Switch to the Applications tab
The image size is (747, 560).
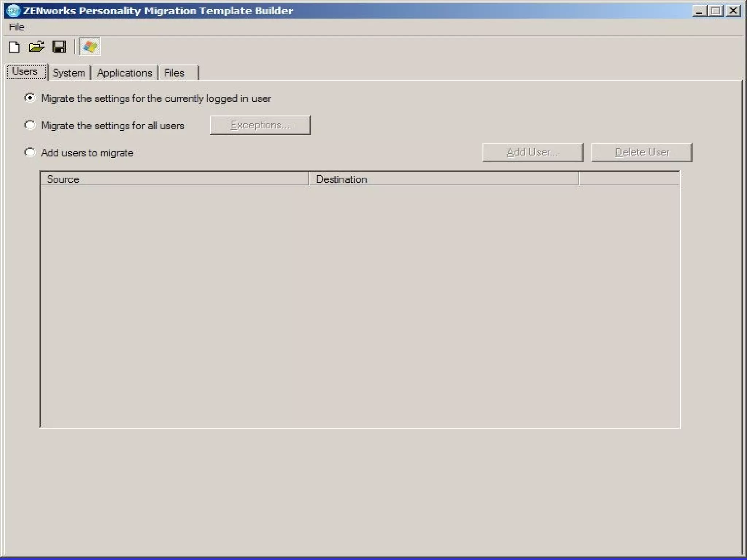point(124,73)
